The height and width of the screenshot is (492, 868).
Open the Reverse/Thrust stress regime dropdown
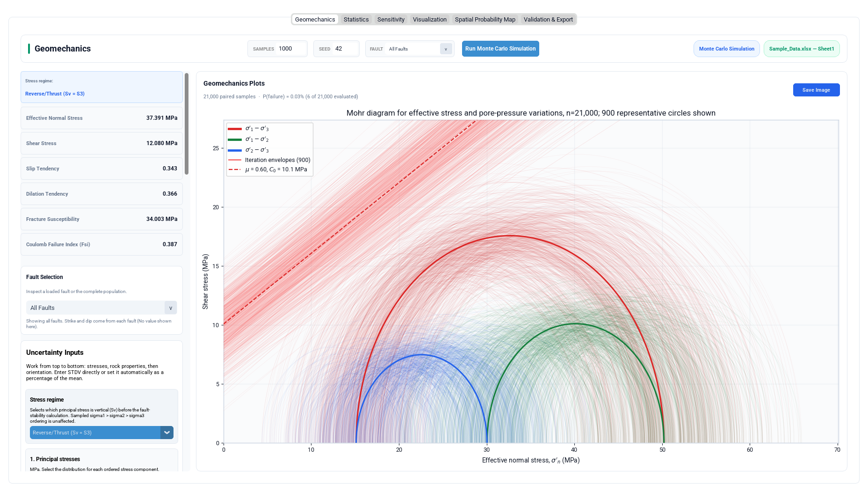pyautogui.click(x=101, y=433)
